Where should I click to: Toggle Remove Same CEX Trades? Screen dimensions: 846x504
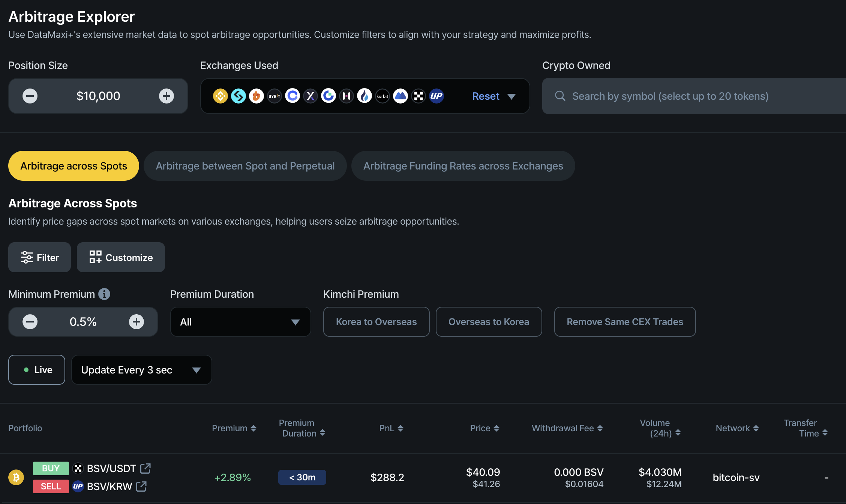pyautogui.click(x=625, y=322)
